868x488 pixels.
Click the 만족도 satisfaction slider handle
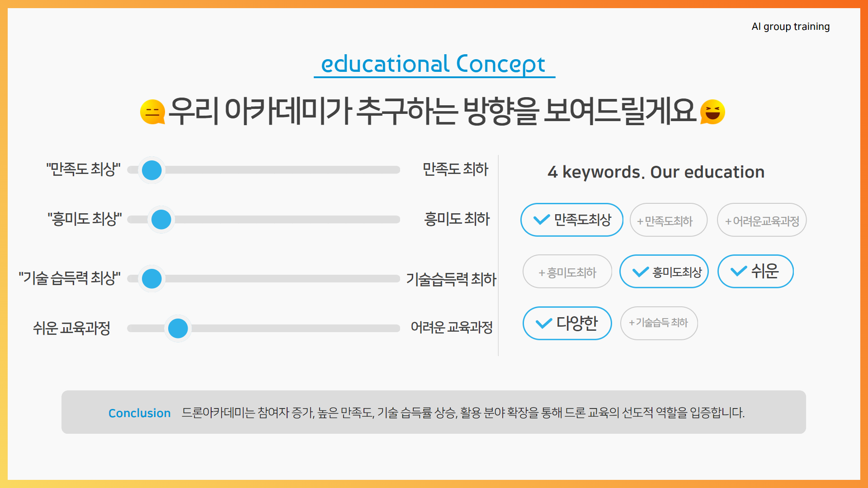click(152, 170)
